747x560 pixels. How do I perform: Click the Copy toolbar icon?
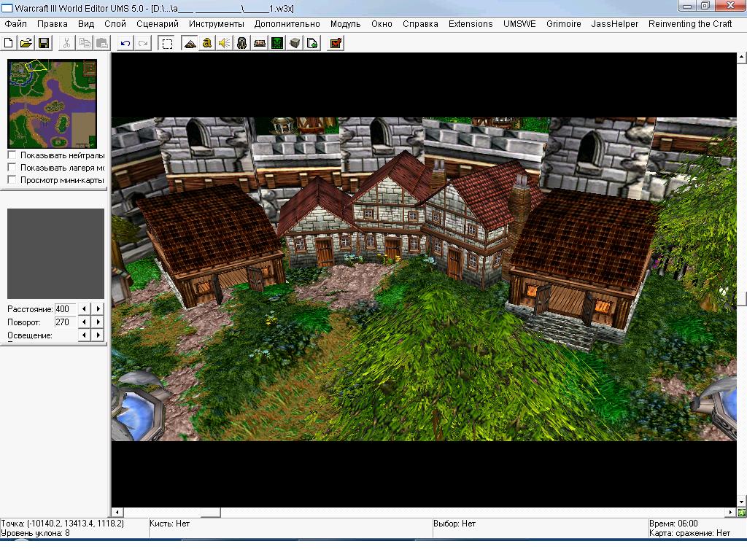click(x=85, y=43)
